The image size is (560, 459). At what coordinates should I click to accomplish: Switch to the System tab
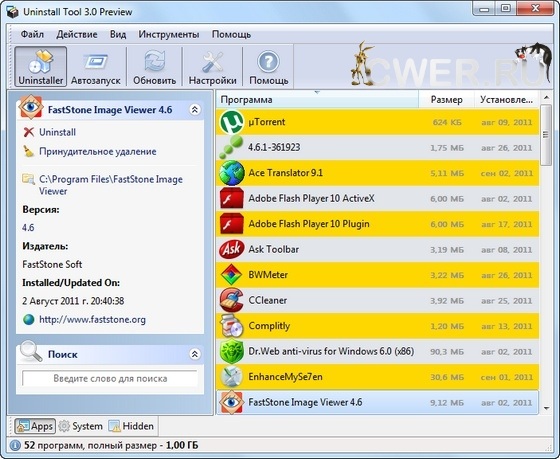(81, 426)
